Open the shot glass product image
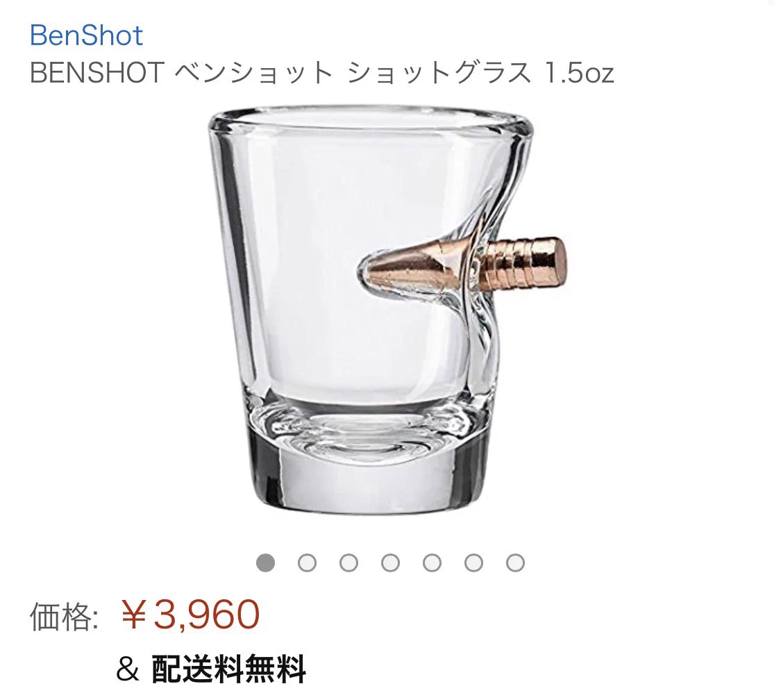The image size is (781, 700). pyautogui.click(x=388, y=310)
